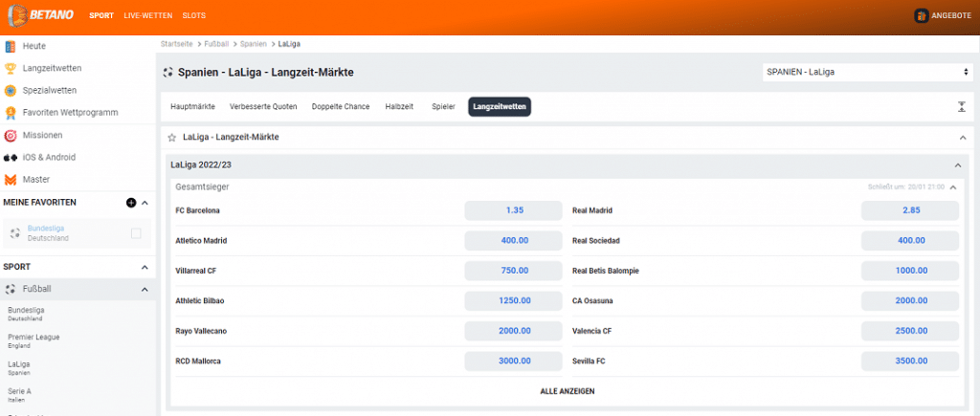Viewport: 980px width, 416px height.
Task: Select Sevilla FC odds 3500.00
Action: [x=910, y=361]
